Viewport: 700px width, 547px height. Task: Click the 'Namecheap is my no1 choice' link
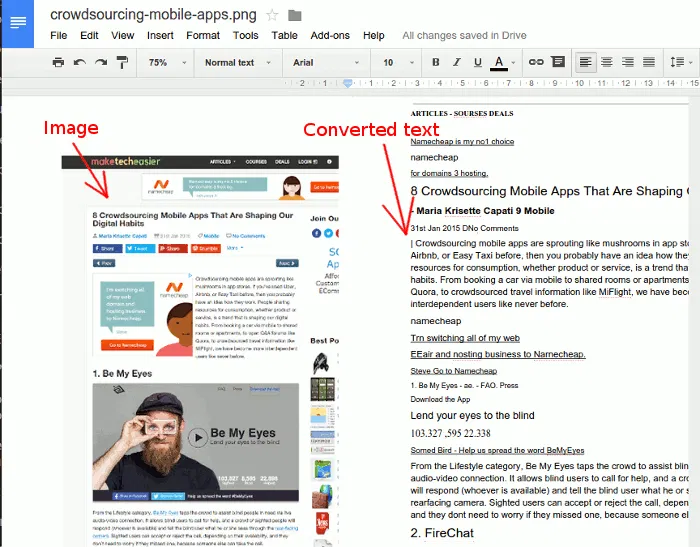tap(461, 142)
